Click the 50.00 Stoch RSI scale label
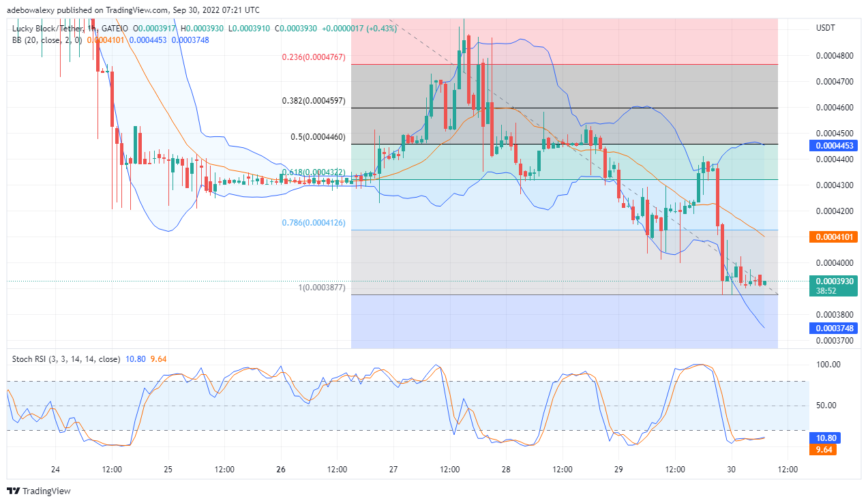 pyautogui.click(x=826, y=406)
